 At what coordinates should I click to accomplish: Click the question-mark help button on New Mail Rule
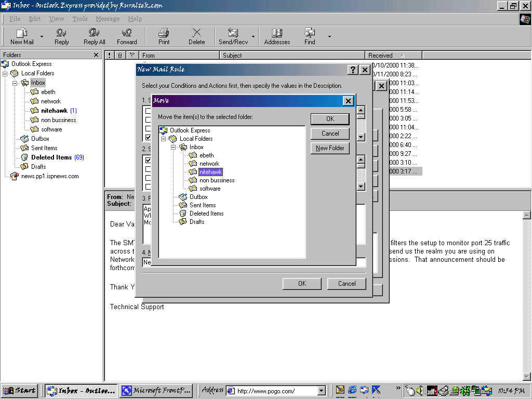coord(353,70)
